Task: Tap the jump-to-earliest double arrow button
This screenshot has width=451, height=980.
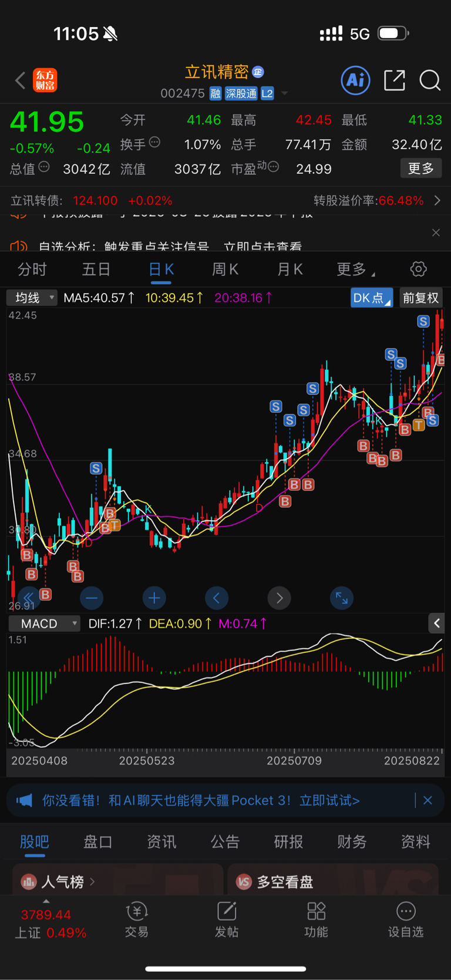Action: click(29, 598)
